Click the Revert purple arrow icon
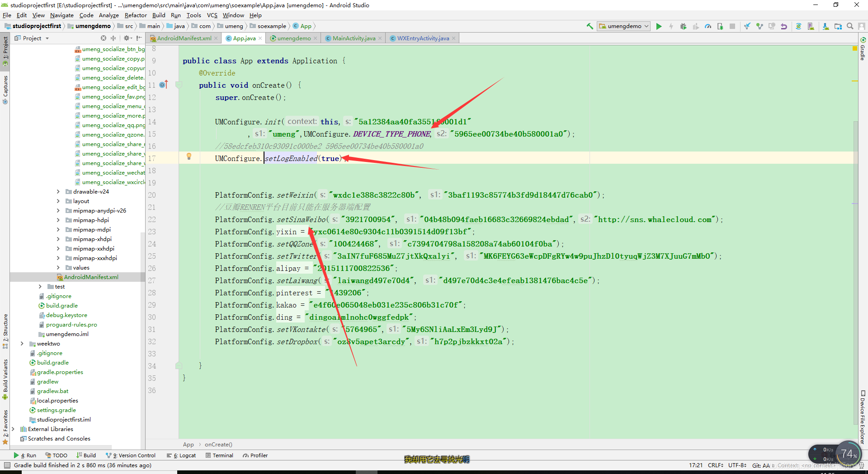Viewport: 868px width, 474px height. click(784, 26)
